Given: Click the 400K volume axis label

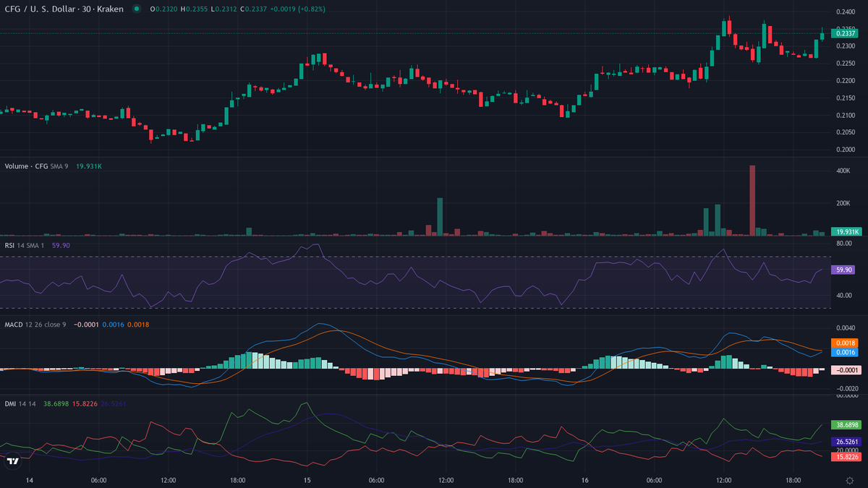Looking at the screenshot, I should point(843,171).
